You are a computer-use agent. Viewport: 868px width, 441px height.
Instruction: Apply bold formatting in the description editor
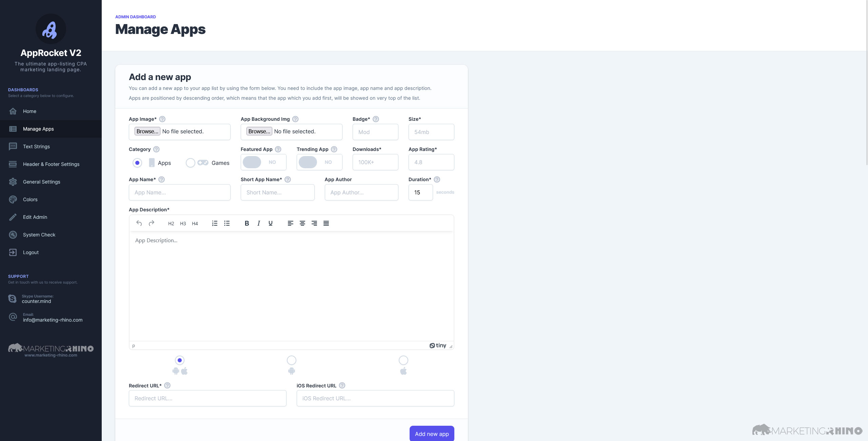pos(246,223)
